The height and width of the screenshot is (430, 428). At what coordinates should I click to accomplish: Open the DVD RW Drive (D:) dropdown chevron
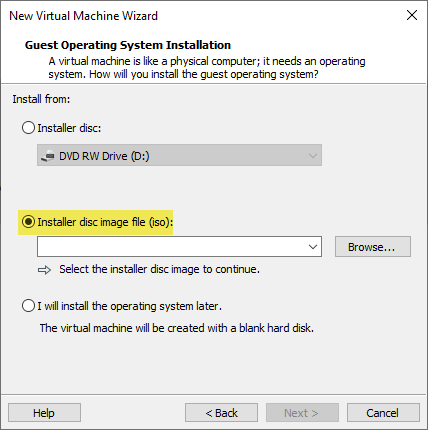(313, 156)
